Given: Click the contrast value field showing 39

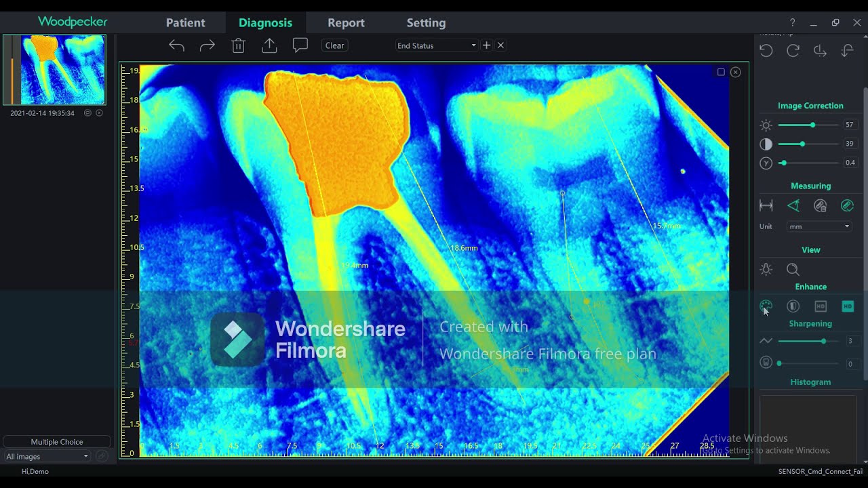Looking at the screenshot, I should point(850,144).
